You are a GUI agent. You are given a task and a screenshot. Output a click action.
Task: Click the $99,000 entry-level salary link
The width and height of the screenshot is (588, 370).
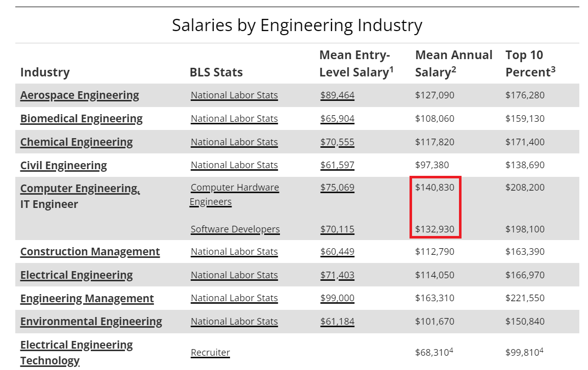[338, 298]
